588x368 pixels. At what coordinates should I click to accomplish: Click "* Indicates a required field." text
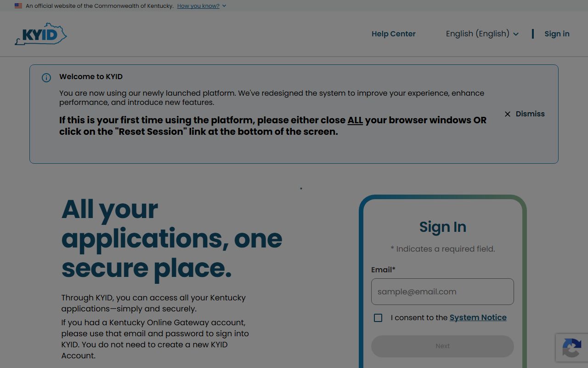pos(443,249)
